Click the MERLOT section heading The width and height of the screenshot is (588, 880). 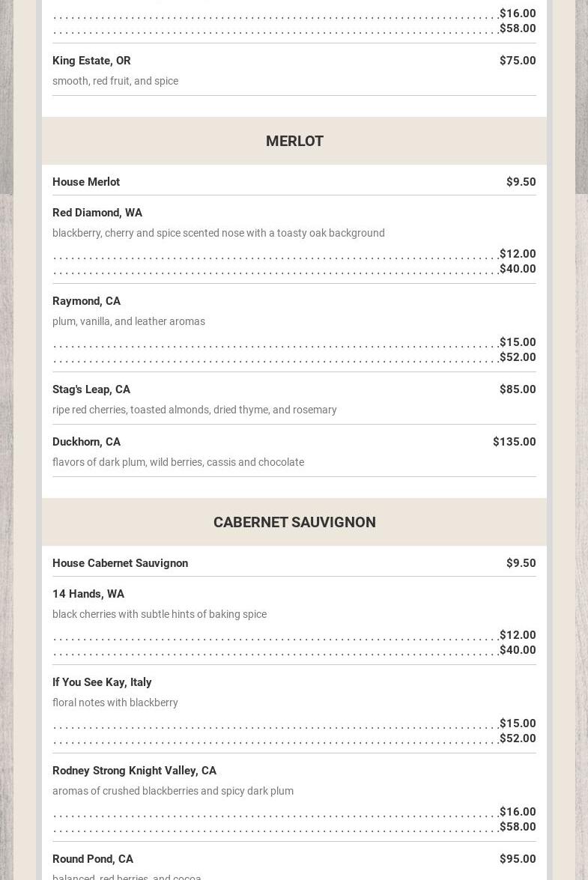click(294, 141)
